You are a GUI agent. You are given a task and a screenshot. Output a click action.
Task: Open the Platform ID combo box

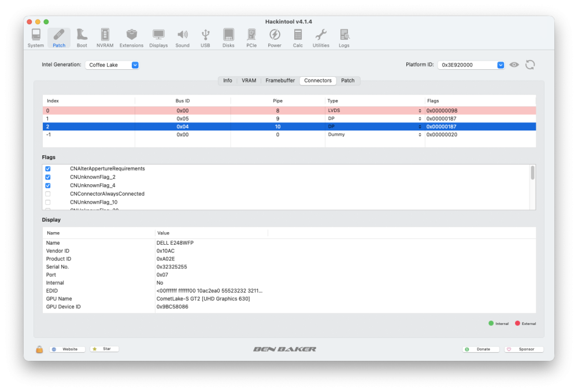pyautogui.click(x=470, y=65)
